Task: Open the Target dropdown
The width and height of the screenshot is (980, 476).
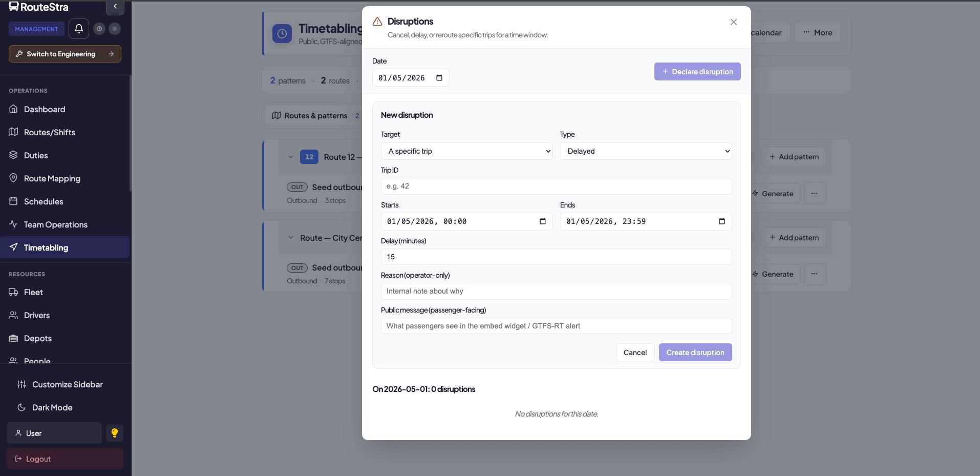Action: 467,151
